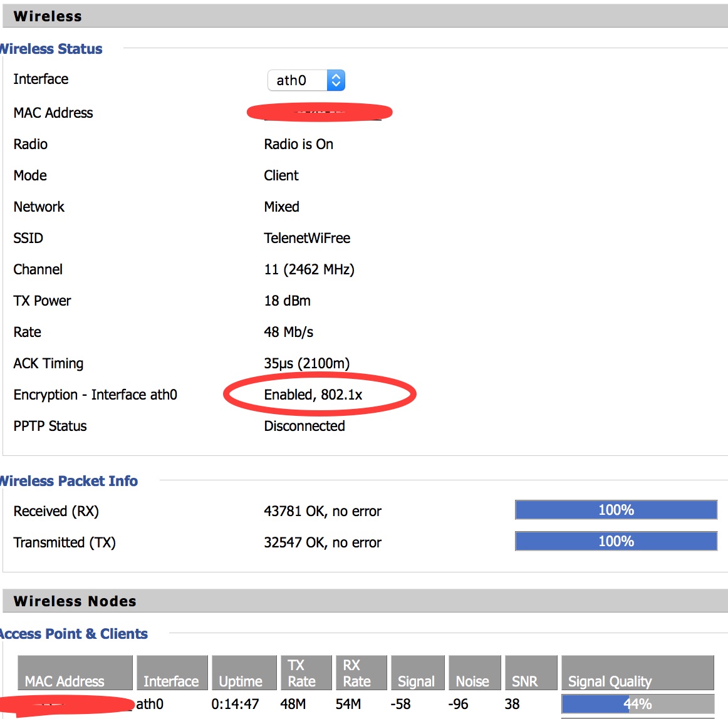Click the Received (RX) 100% progress bar
Viewport: 728px width, 719px height.
coord(615,510)
